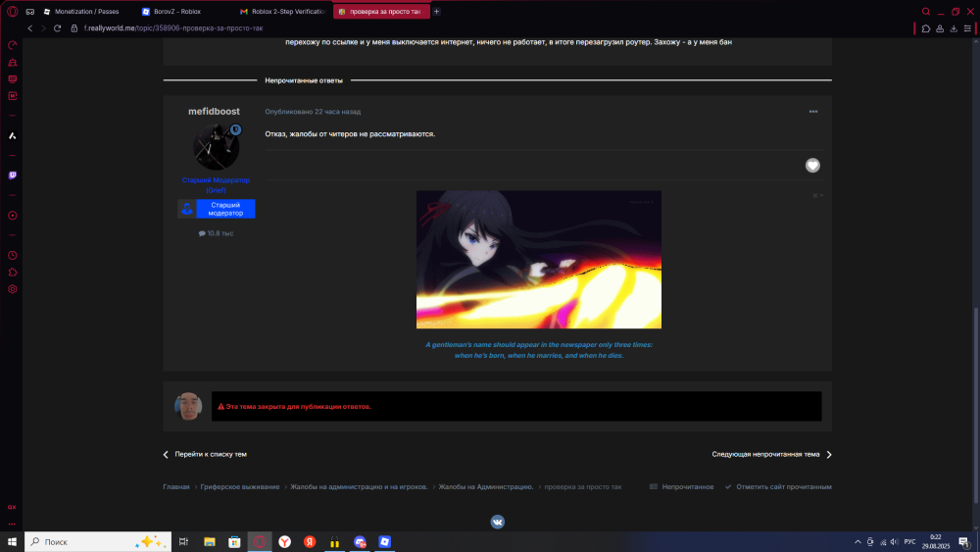Open the post options three-dots menu
The width and height of the screenshot is (980, 552).
813,111
